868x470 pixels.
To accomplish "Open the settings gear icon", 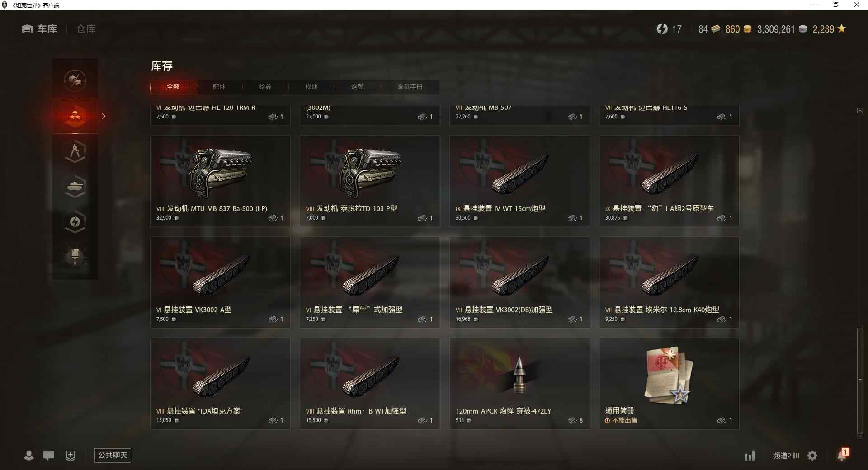I will (x=812, y=456).
